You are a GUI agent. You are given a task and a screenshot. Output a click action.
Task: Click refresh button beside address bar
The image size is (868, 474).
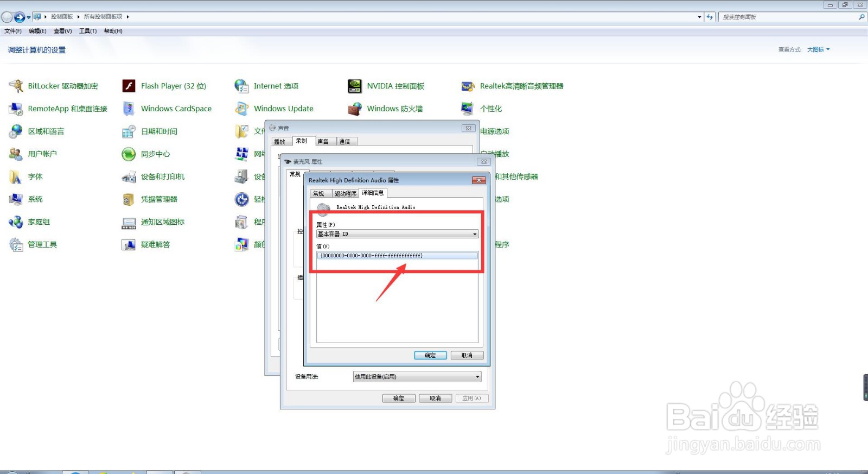click(x=710, y=17)
